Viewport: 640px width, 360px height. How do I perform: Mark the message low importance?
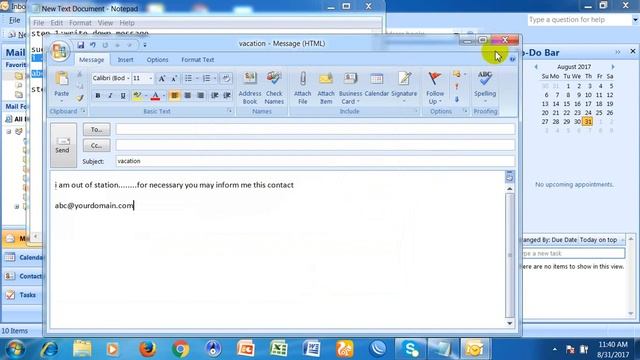[457, 99]
